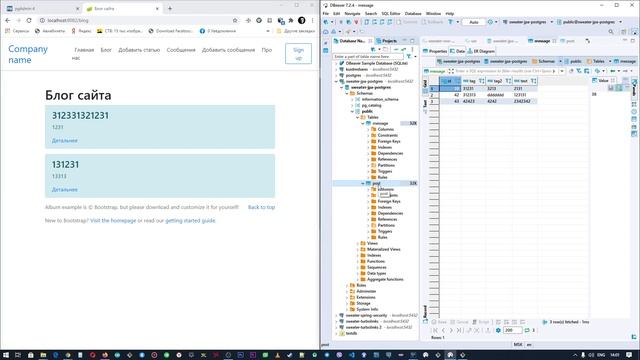Open Детальнее link under 312331321231
The image size is (640, 360).
pos(64,140)
